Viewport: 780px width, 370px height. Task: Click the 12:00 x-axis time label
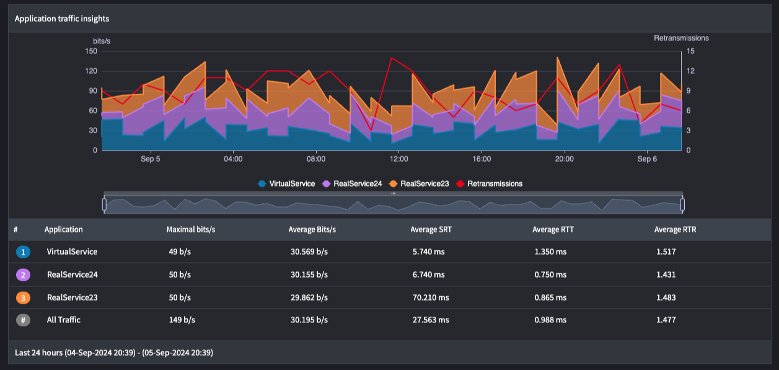[398, 160]
